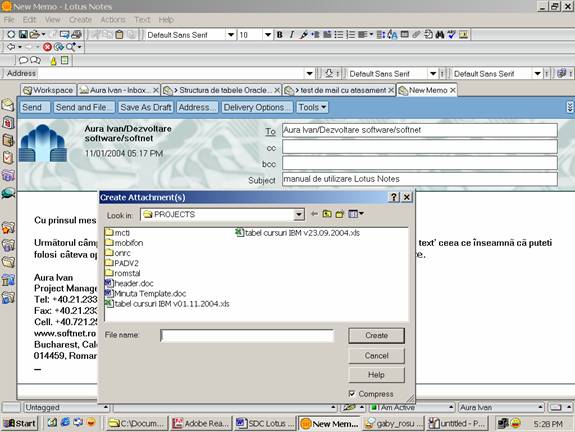Open the font name dropdown

pyautogui.click(x=231, y=35)
